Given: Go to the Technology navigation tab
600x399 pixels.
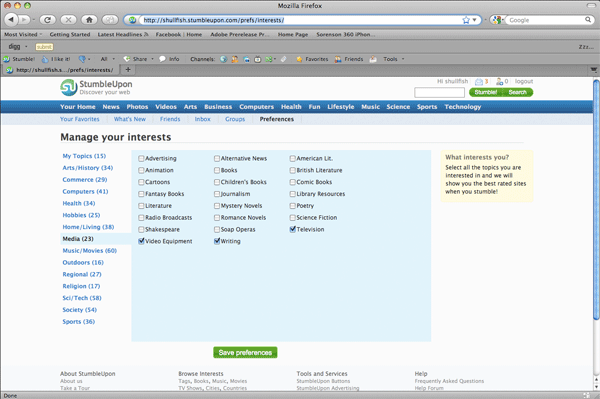Looking at the screenshot, I should 463,107.
